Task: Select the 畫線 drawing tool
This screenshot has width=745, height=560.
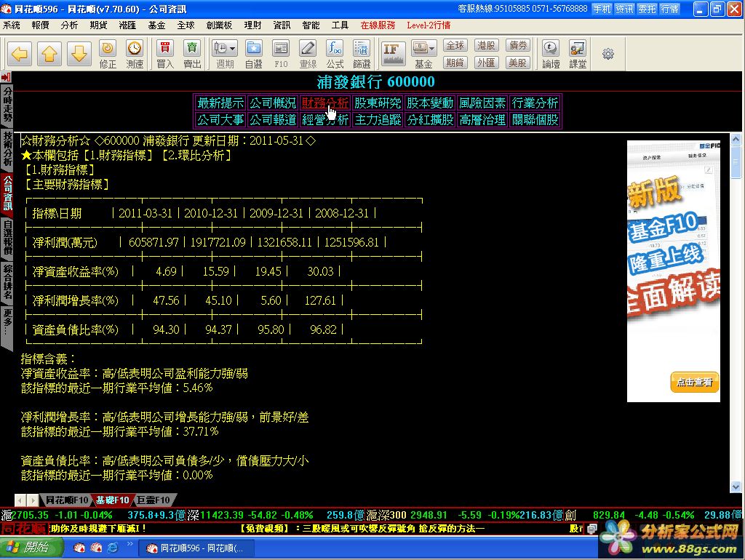Action: coord(308,54)
